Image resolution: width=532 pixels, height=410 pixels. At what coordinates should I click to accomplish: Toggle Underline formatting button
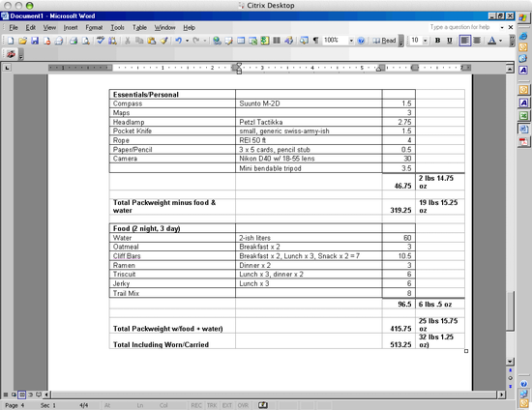point(450,41)
